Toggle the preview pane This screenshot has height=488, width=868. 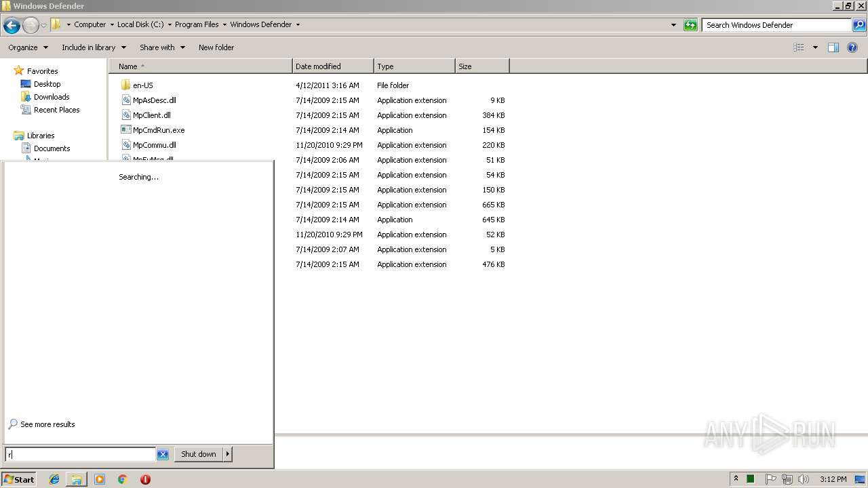(833, 47)
